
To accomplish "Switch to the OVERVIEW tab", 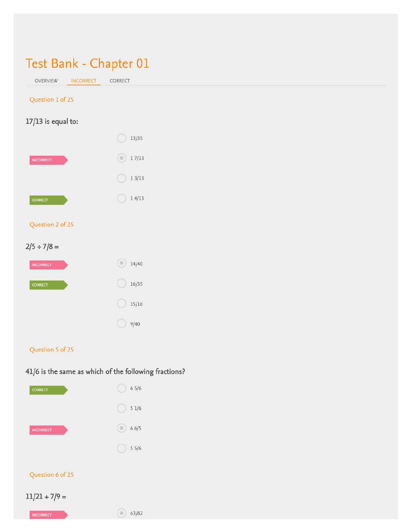I will (x=46, y=81).
